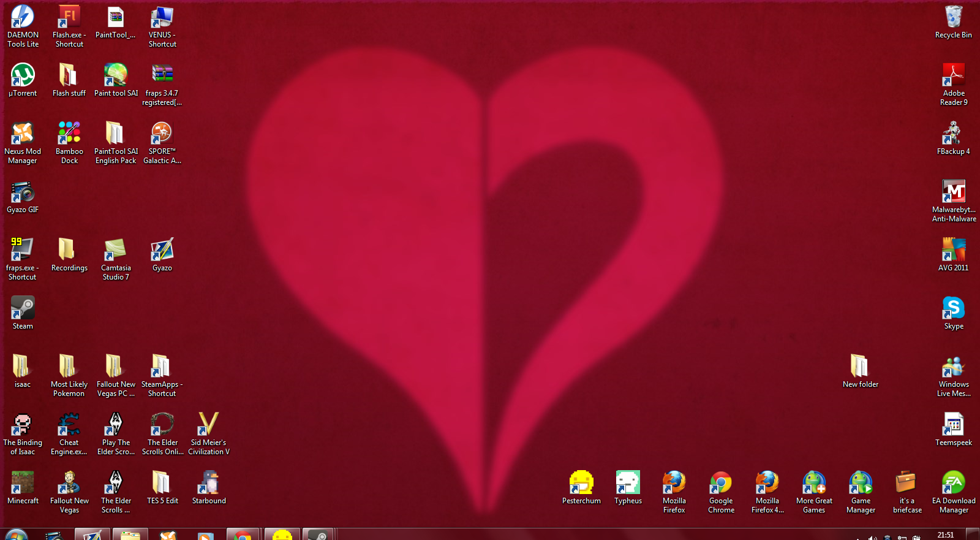Screen dimensions: 980x540
Task: Launch the Flash.exe shortcut
Action: coord(69,26)
